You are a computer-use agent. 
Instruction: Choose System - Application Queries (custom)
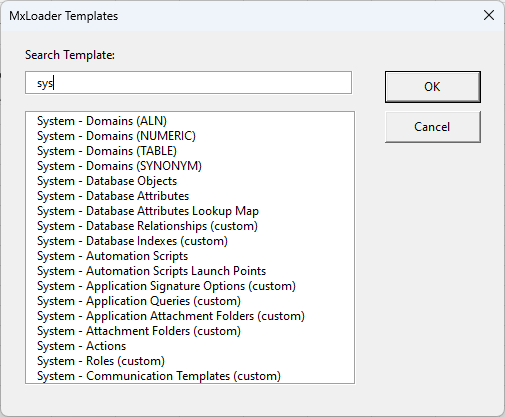tap(190, 301)
